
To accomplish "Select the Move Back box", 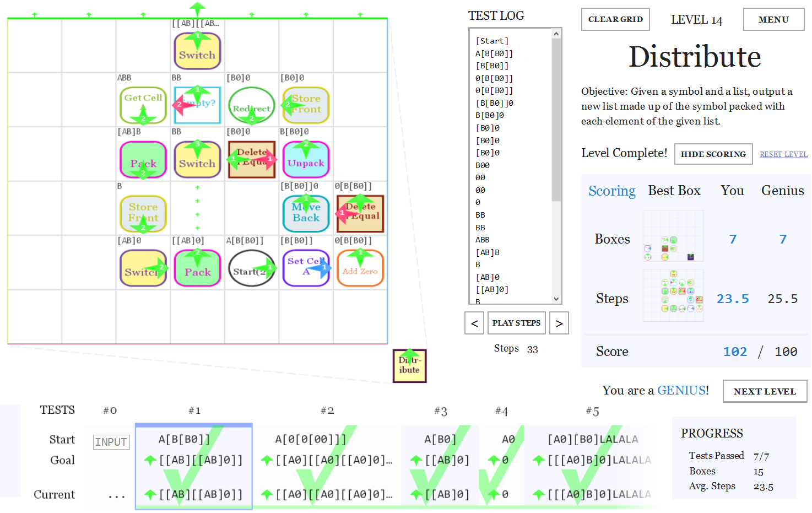I will pyautogui.click(x=306, y=214).
